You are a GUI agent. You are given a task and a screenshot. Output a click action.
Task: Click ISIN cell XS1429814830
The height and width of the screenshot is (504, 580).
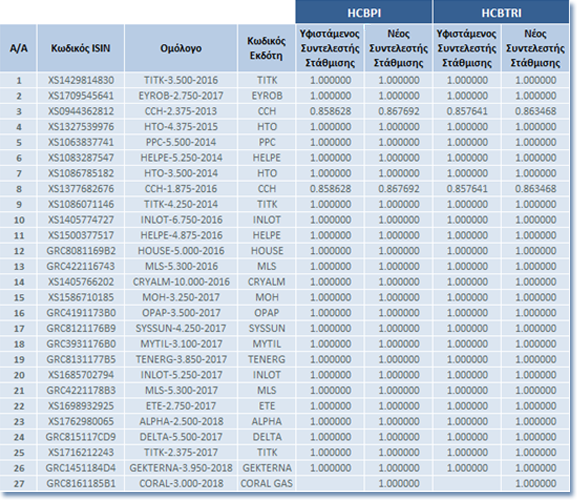coord(81,80)
